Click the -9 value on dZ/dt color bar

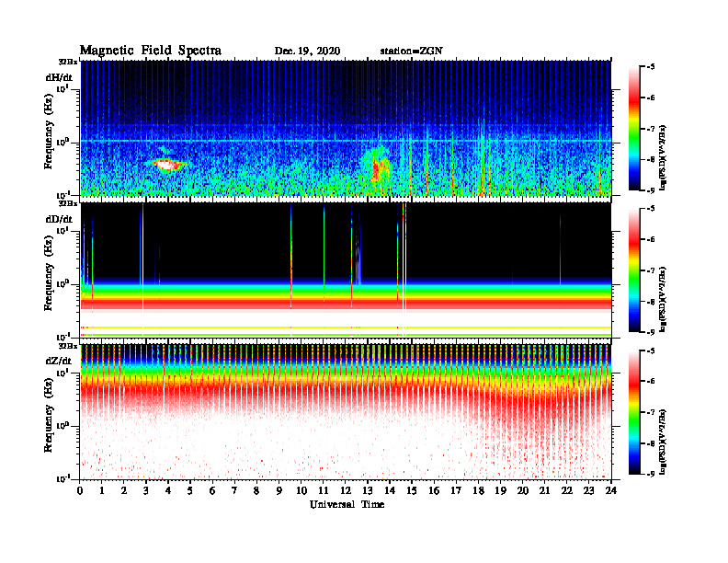(x=651, y=474)
